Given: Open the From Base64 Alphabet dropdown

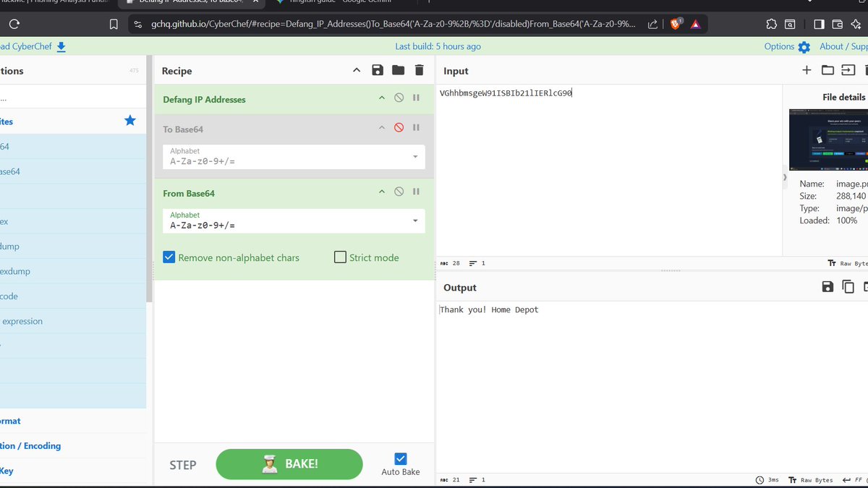Looking at the screenshot, I should click(294, 221).
